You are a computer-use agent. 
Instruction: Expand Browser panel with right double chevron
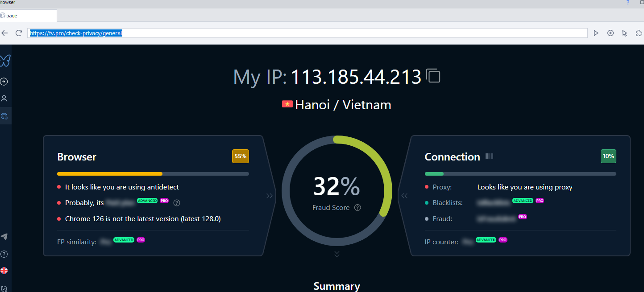click(x=270, y=196)
